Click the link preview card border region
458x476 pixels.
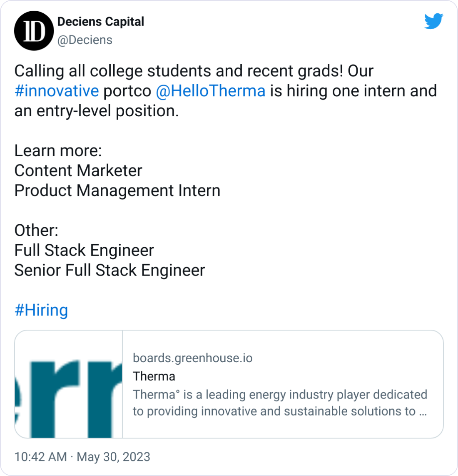coord(229,331)
